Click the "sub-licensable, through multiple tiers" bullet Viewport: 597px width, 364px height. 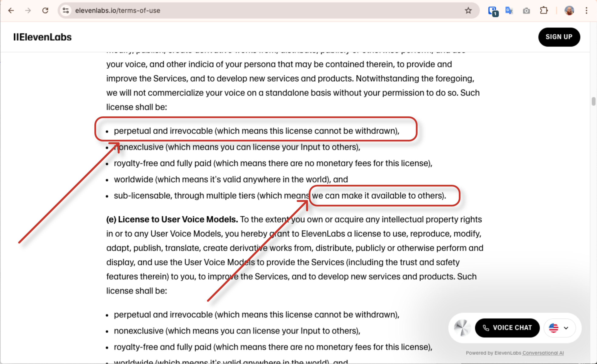[280, 196]
